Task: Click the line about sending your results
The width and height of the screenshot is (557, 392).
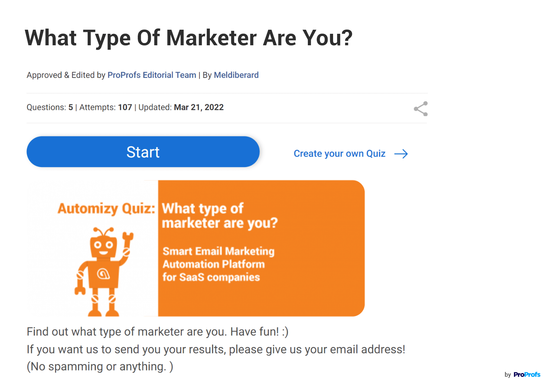Action: [216, 349]
